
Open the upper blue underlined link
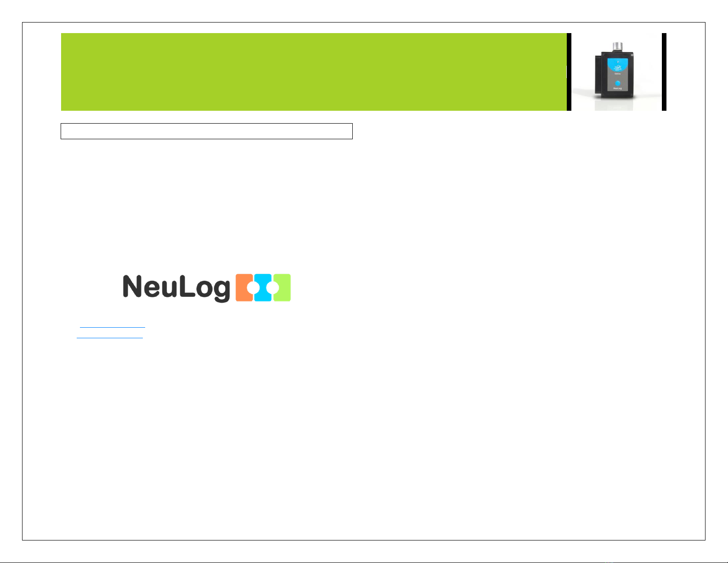click(113, 327)
